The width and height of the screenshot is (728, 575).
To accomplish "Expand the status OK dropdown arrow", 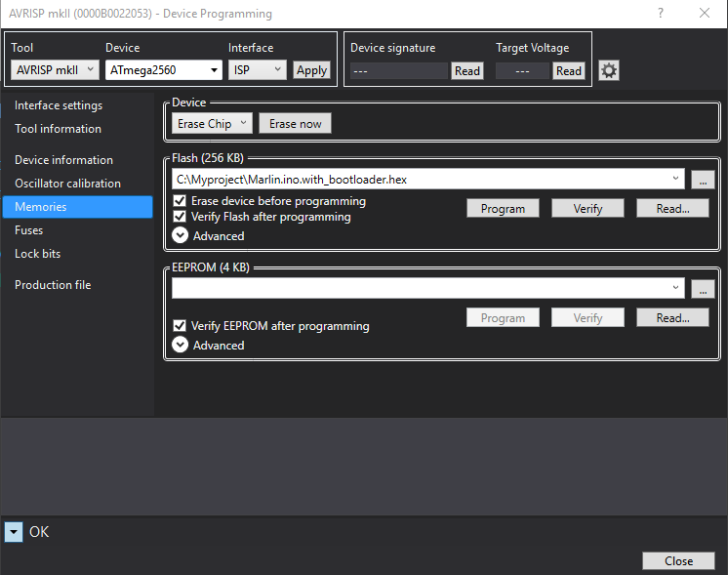I will 14,532.
